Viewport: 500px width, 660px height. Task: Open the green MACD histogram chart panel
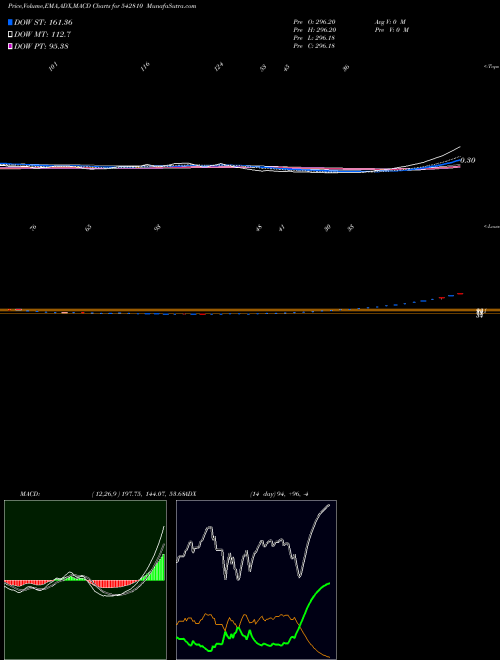click(85, 580)
